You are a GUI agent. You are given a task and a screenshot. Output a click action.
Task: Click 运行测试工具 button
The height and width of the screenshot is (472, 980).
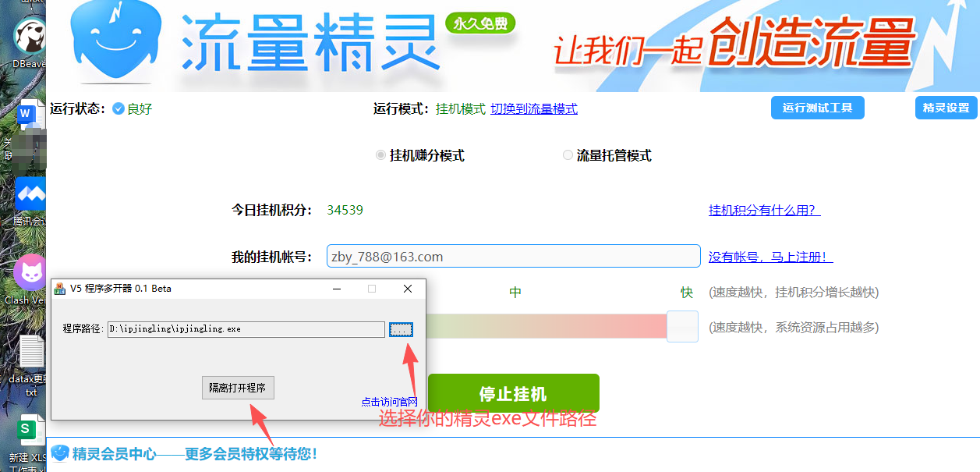click(x=818, y=108)
